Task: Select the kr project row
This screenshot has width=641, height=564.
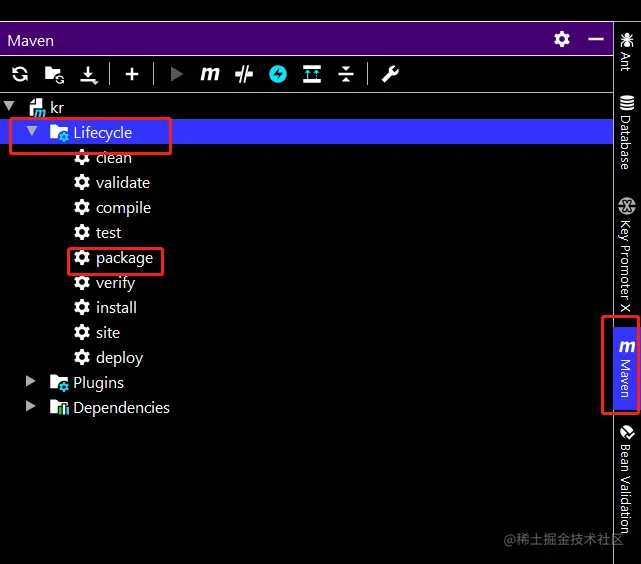Action: click(x=307, y=107)
